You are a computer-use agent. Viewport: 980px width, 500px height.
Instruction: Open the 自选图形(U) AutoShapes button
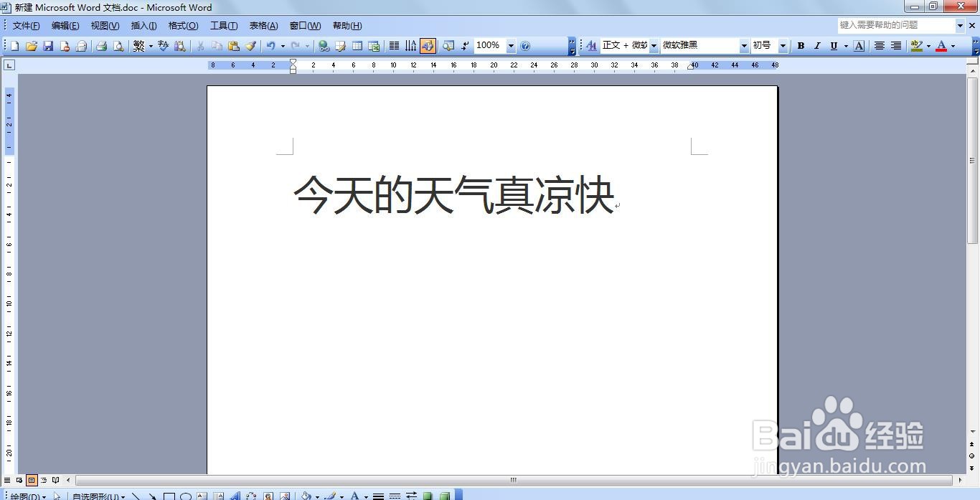[98, 496]
